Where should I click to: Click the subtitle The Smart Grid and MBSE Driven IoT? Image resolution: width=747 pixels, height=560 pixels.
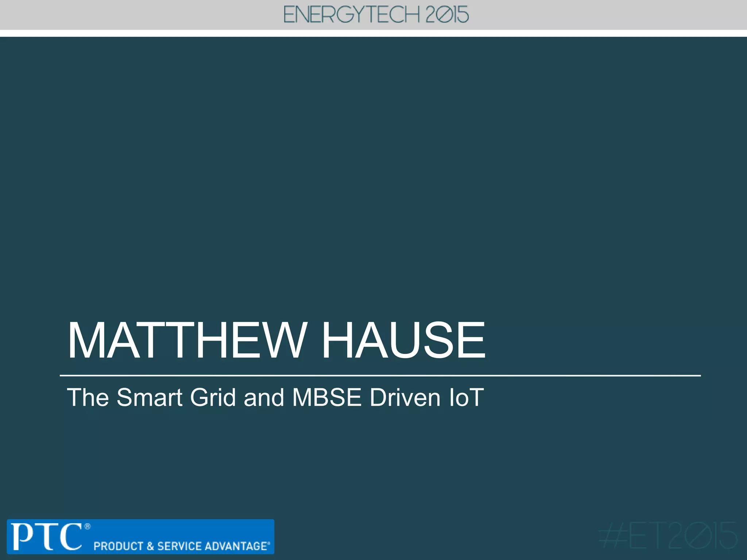click(275, 397)
